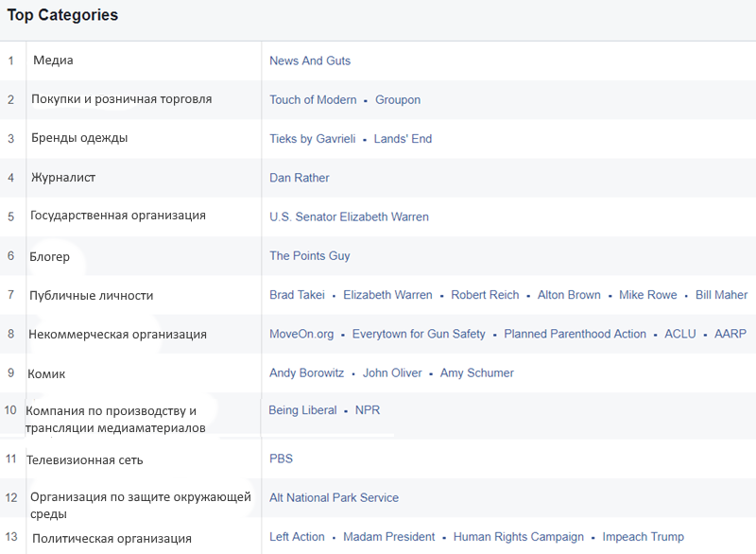Click rank number 10
The width and height of the screenshot is (756, 554).
[10, 410]
